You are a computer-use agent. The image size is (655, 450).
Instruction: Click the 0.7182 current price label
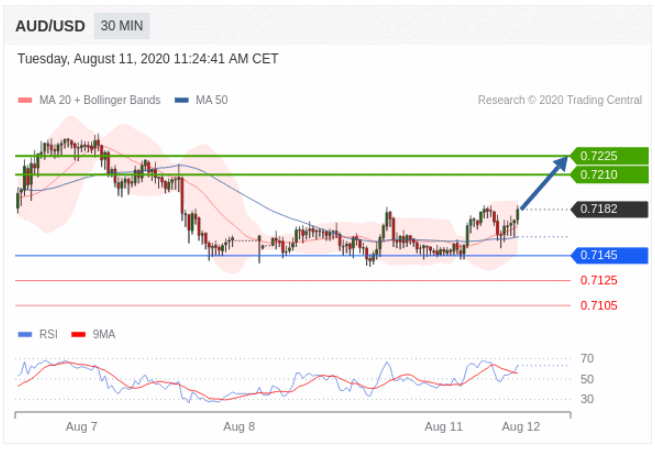click(609, 209)
